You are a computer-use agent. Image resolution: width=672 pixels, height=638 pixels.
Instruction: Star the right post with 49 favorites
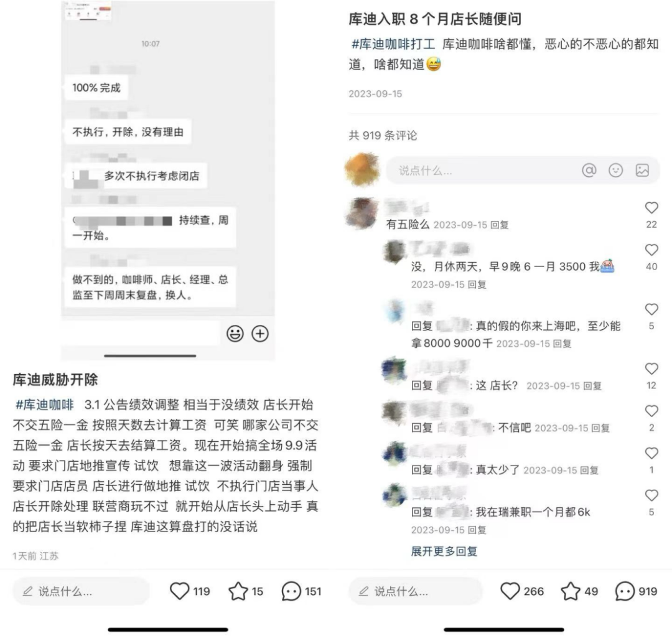pos(571,591)
